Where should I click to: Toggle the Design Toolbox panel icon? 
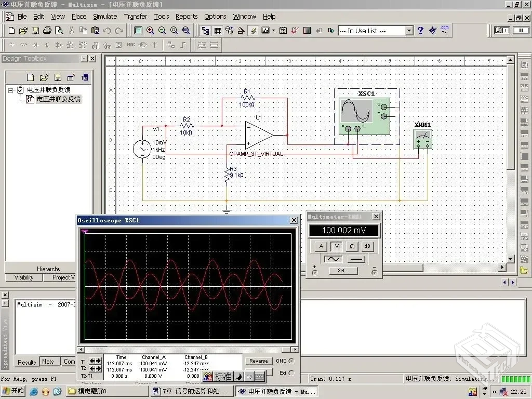click(x=206, y=31)
